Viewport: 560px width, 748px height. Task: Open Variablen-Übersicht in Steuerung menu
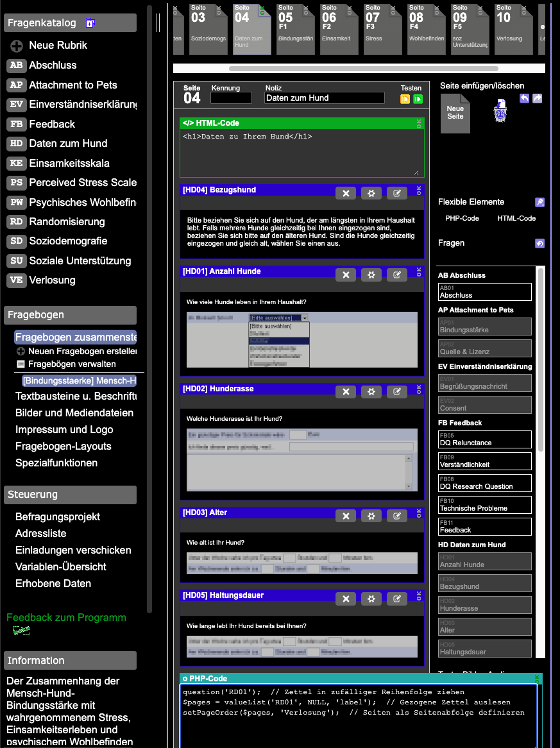(60, 566)
